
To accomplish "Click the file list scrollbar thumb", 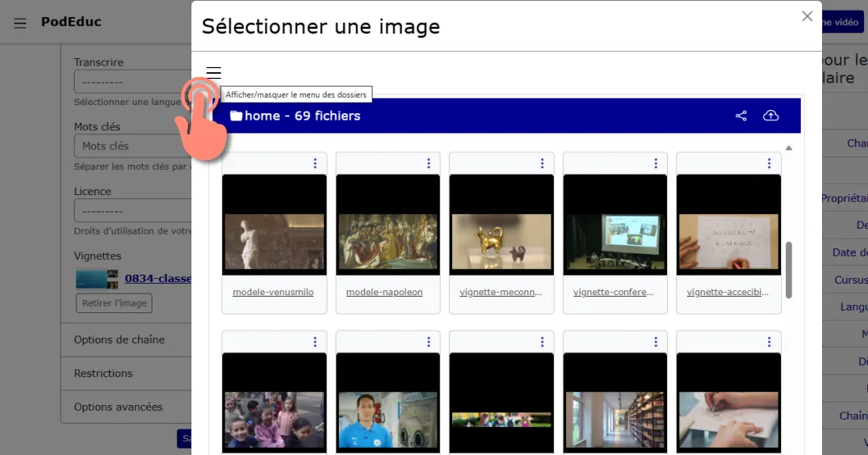I will [789, 270].
